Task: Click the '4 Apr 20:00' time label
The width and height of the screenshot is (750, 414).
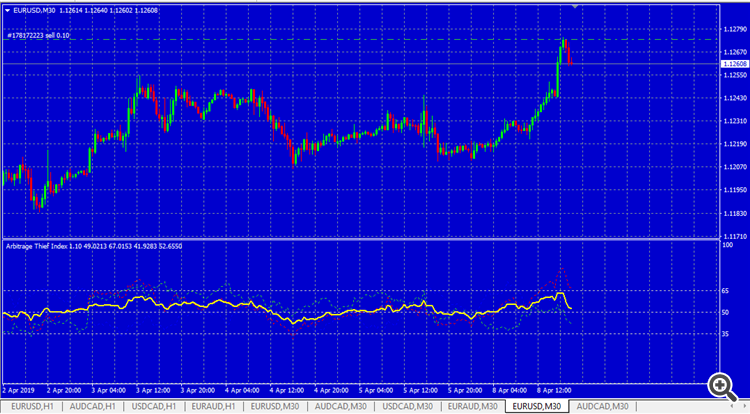Action: (x=331, y=390)
